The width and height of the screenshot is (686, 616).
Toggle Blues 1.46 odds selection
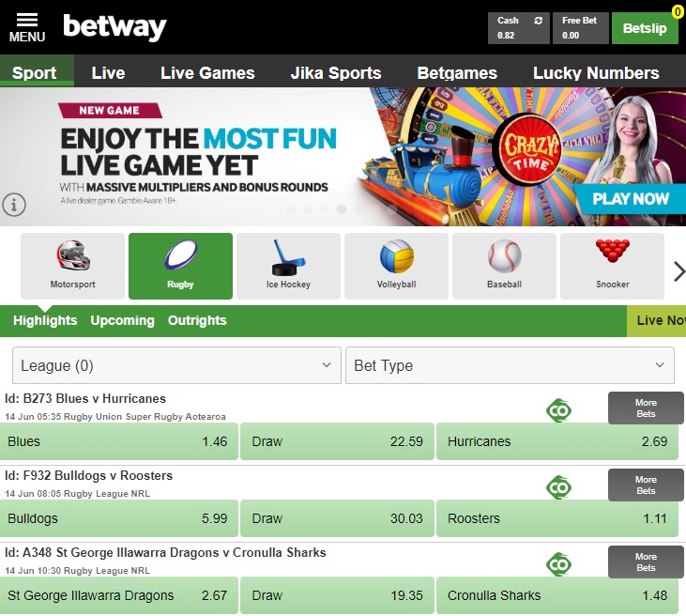point(119,441)
